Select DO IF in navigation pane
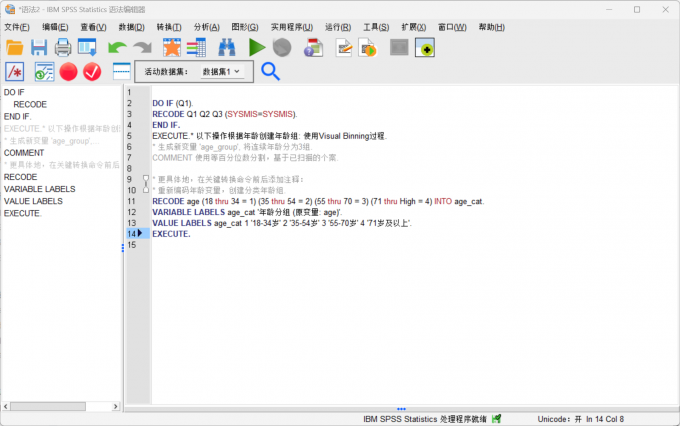This screenshot has width=680, height=426. 14,92
